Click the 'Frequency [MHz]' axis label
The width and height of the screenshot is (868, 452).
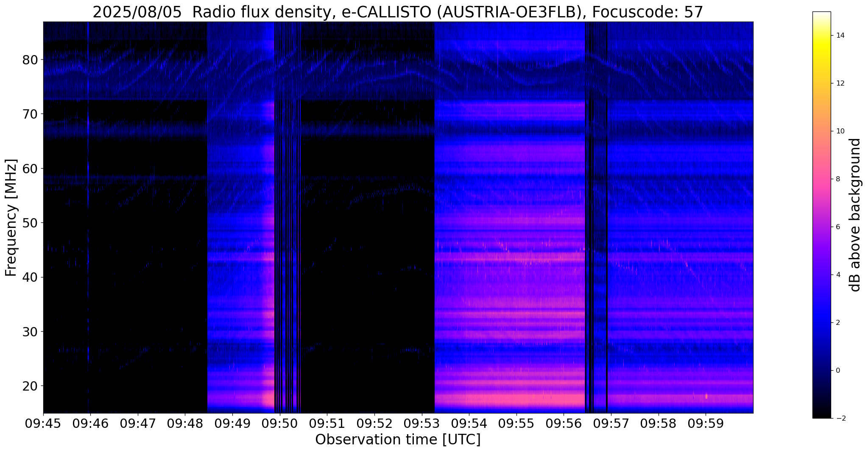point(11,218)
